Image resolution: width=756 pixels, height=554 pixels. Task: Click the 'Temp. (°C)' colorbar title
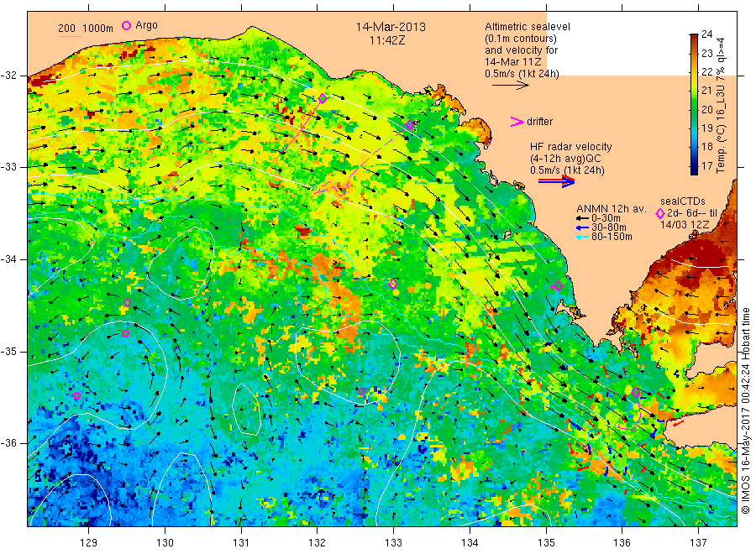tap(721, 154)
